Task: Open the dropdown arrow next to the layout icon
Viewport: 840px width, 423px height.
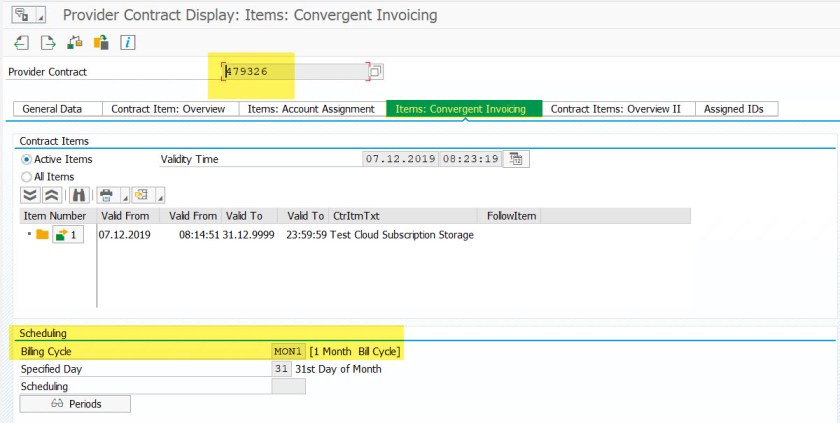Action: coord(160,195)
